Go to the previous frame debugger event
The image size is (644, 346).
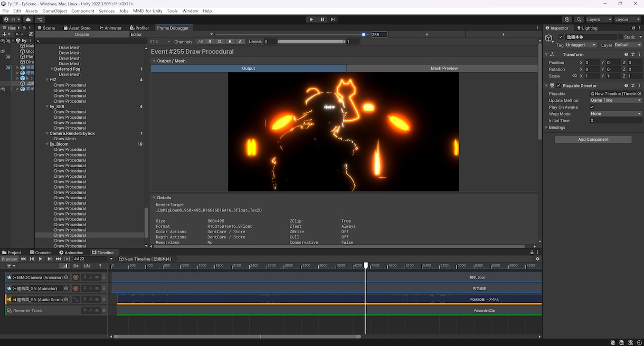(x=427, y=34)
